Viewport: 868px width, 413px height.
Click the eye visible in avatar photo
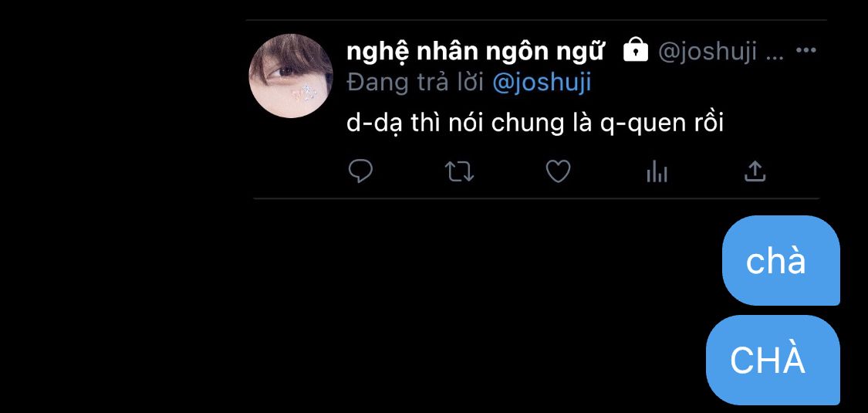284,72
